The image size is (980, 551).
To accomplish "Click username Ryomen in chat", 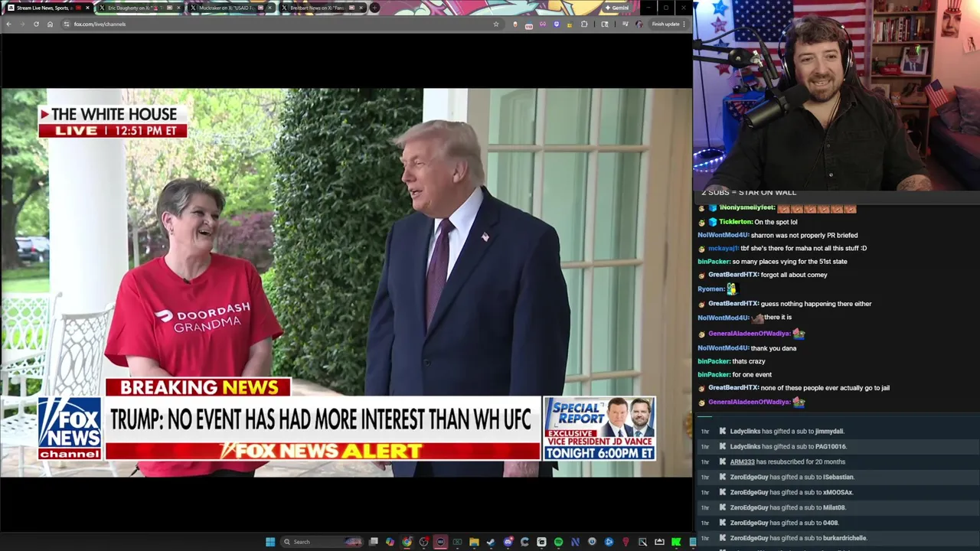I will point(710,289).
